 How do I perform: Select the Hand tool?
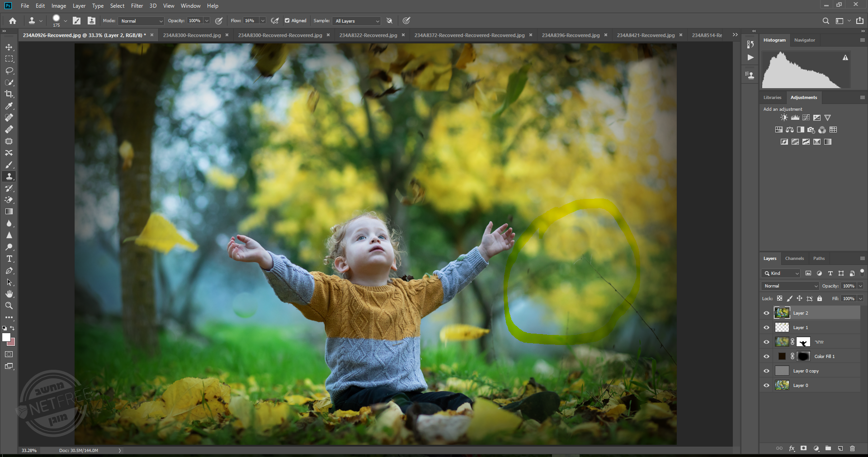coord(9,294)
